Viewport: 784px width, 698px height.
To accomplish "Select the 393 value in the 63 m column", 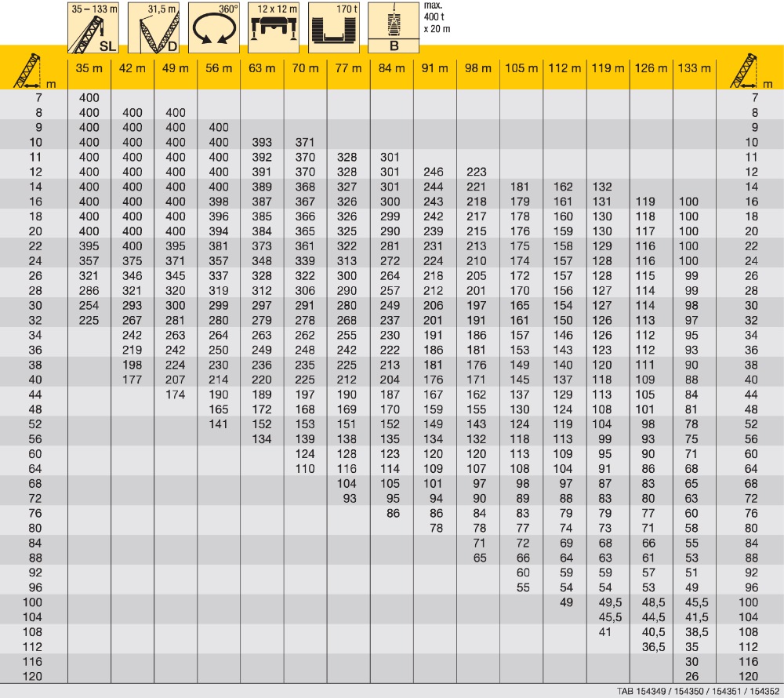I will tap(262, 143).
